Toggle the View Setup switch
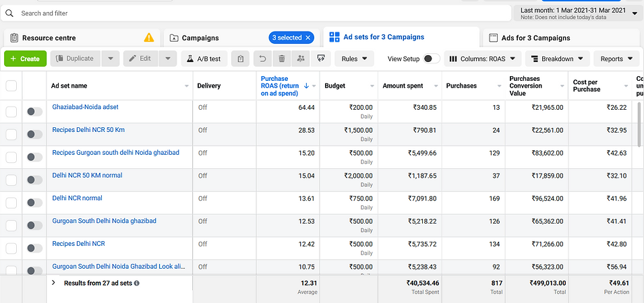The width and height of the screenshot is (644, 303). [431, 59]
